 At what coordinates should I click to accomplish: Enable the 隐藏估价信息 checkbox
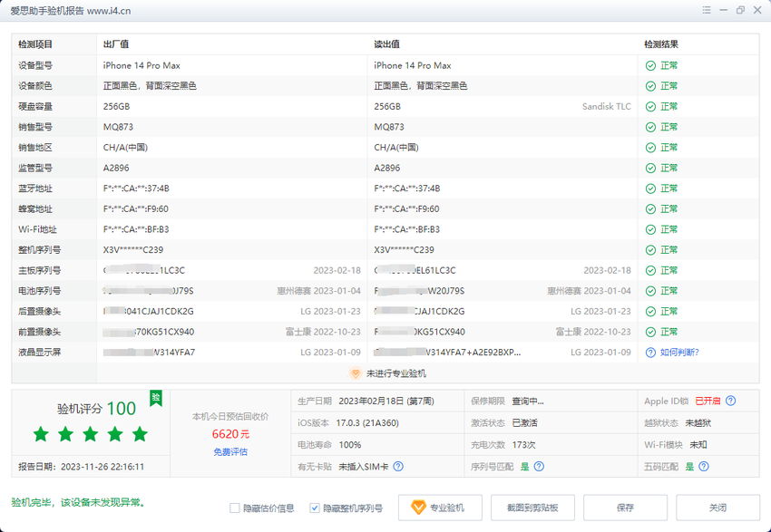click(x=235, y=508)
